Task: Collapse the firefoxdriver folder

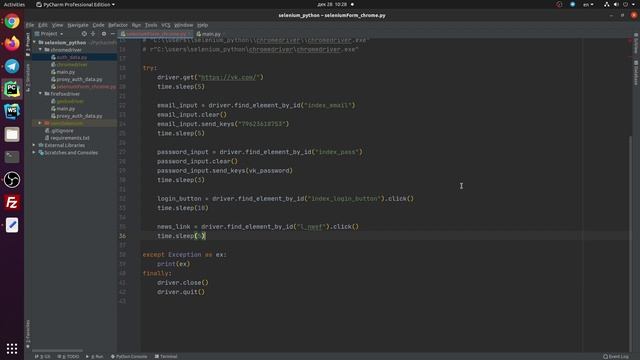Action: click(x=40, y=94)
